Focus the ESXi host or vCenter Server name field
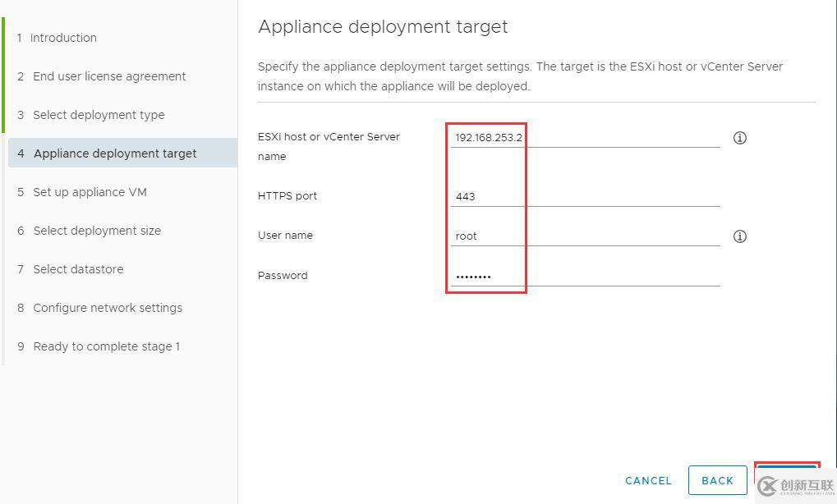Image resolution: width=837 pixels, height=504 pixels. click(586, 137)
